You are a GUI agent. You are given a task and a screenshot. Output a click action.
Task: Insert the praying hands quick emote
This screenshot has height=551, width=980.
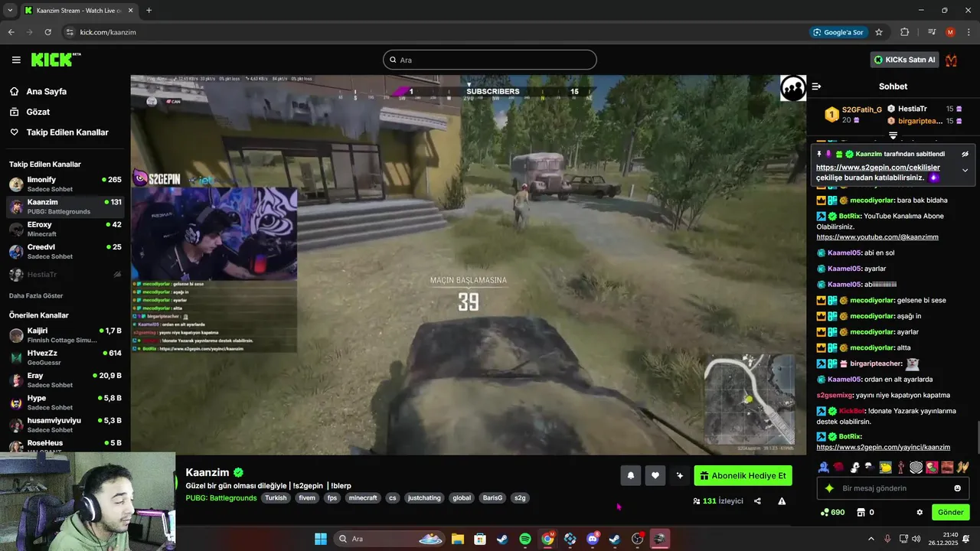(962, 467)
